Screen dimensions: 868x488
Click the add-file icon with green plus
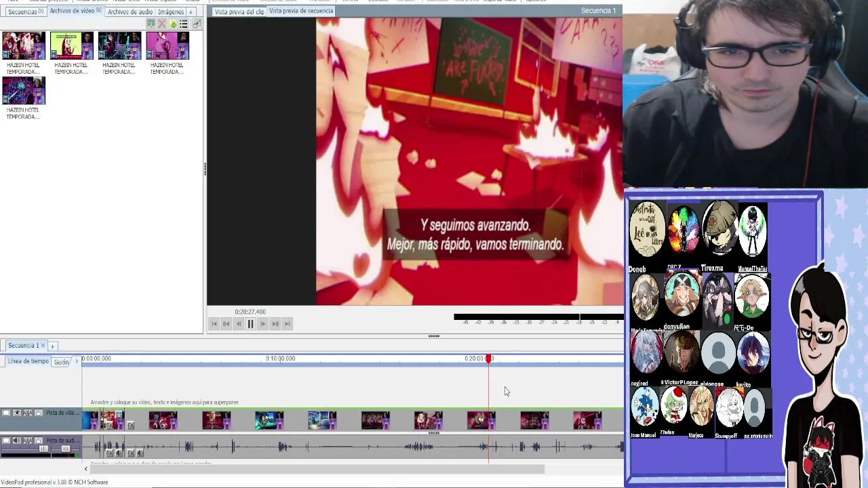pos(172,24)
